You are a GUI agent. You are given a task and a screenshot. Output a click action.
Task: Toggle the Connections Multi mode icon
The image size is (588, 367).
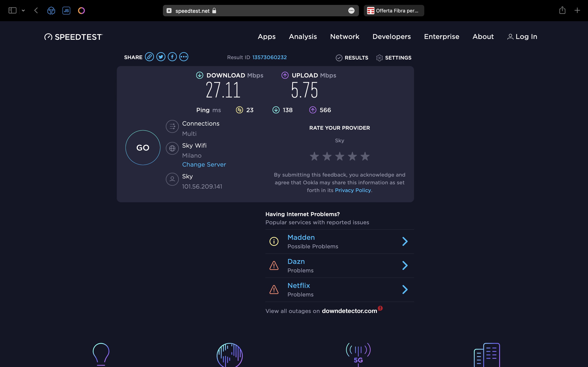[x=172, y=126]
